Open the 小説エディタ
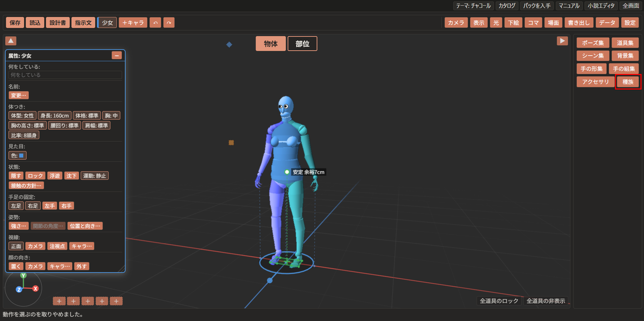Viewport: 644px width, 321px height. (601, 6)
